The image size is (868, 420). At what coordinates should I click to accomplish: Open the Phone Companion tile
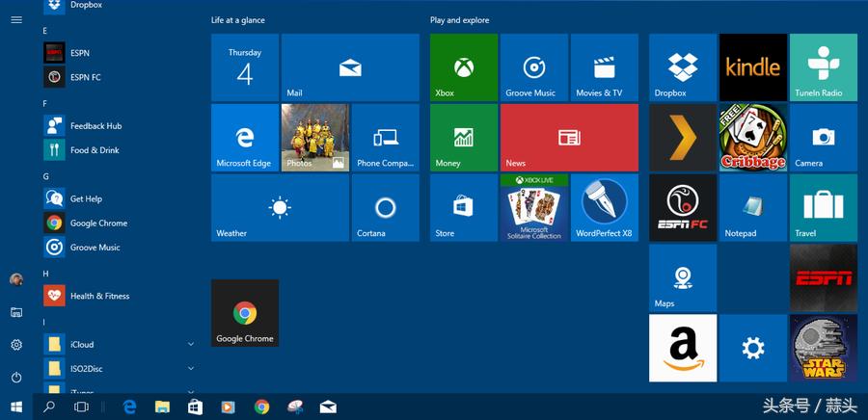point(386,138)
